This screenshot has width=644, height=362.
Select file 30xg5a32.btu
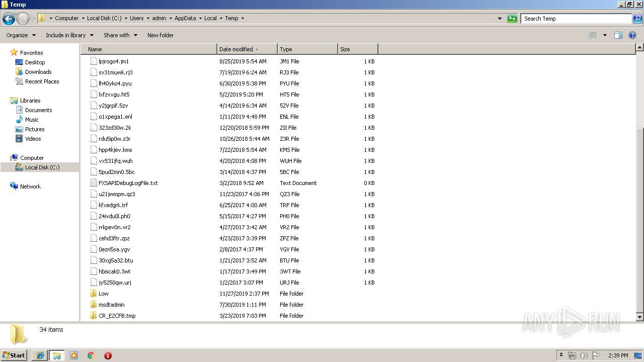[116, 260]
